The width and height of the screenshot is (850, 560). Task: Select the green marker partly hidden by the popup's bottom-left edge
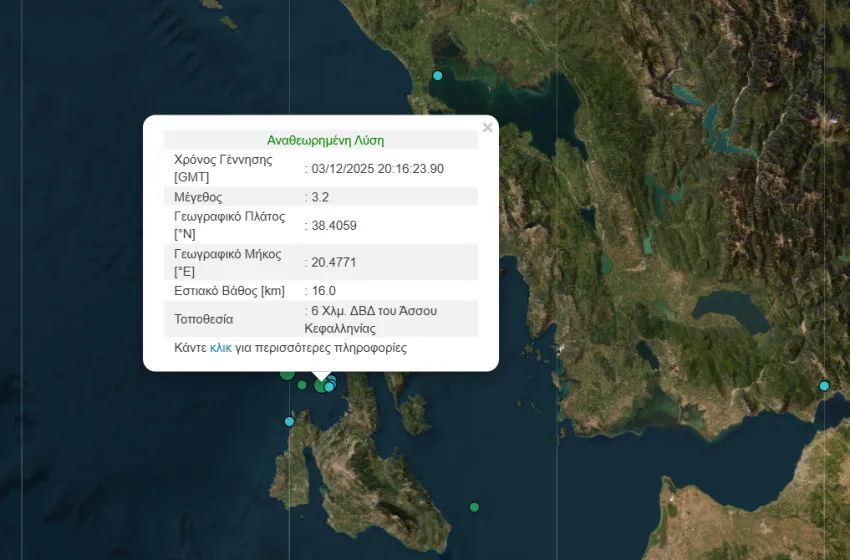click(287, 374)
